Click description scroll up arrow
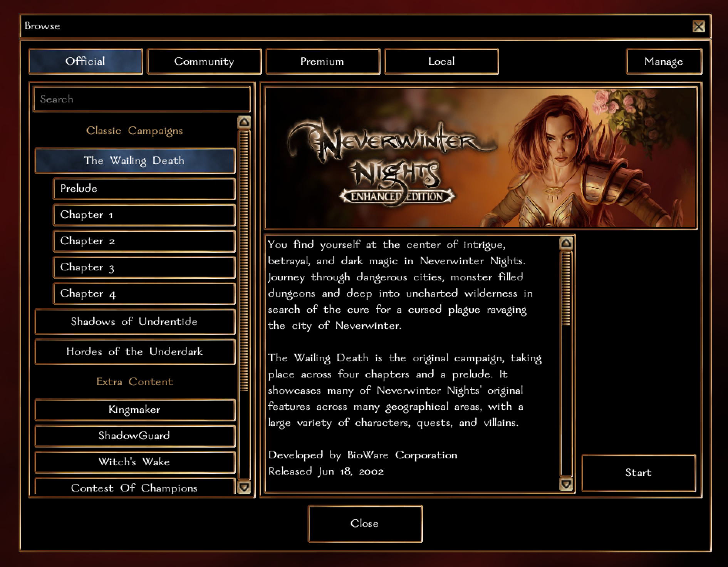This screenshot has width=728, height=567. [x=566, y=243]
